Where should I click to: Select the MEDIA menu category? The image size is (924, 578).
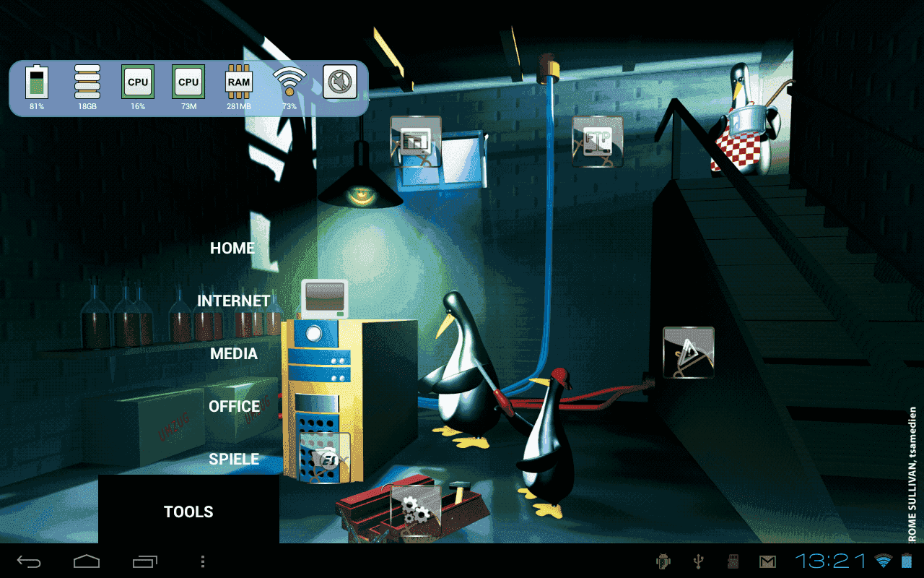point(234,353)
